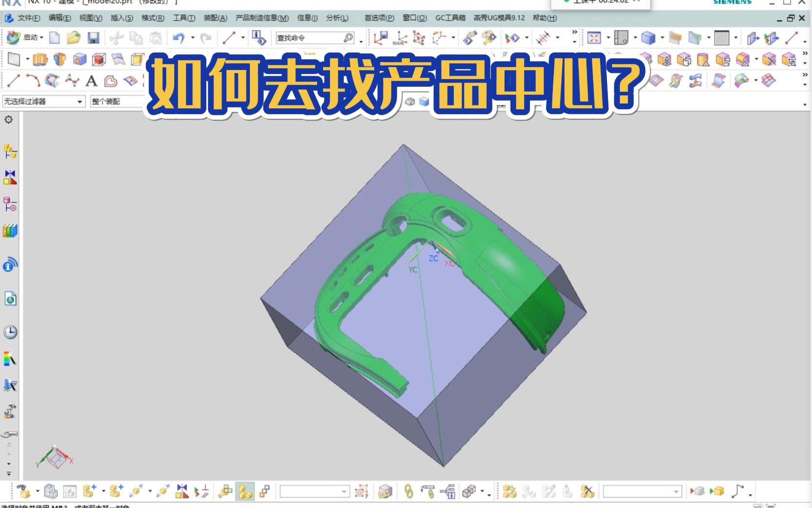Viewport: 812px width, 508px height.
Task: Open the 帮助(H) menu
Action: tap(545, 18)
